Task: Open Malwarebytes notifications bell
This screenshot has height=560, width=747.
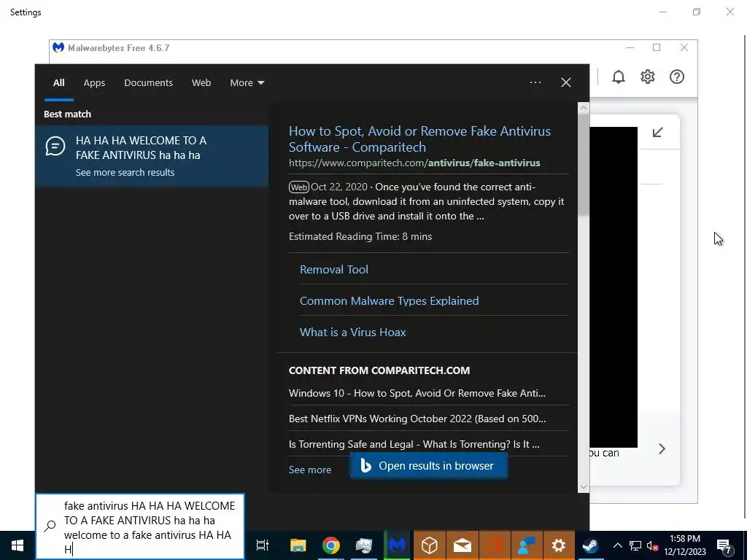Action: pos(619,77)
